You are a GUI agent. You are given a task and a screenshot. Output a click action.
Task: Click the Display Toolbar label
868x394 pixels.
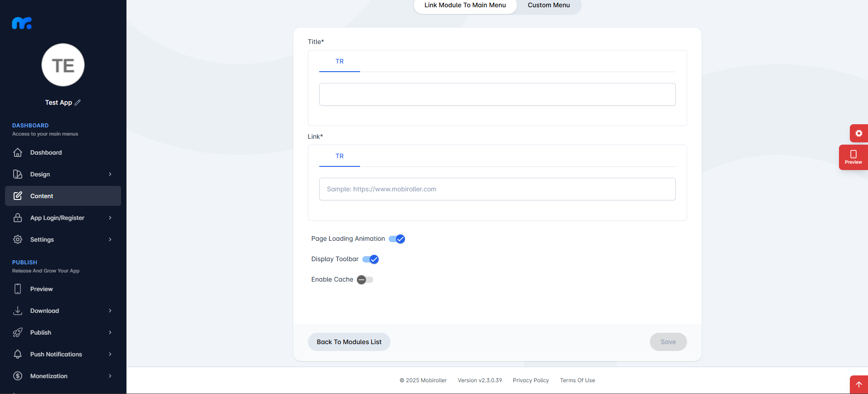click(335, 259)
